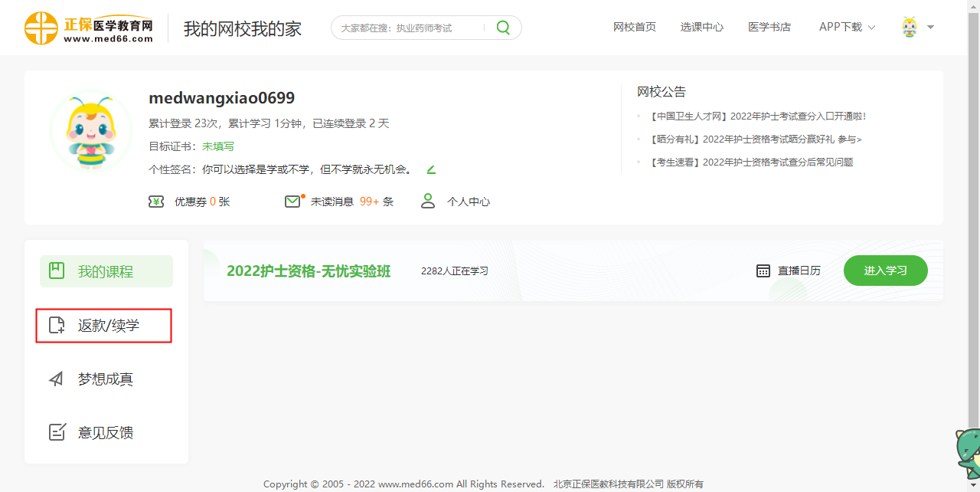Screen dimensions: 980x492
Task: Expand user account dropdown arrow
Action: click(x=931, y=28)
